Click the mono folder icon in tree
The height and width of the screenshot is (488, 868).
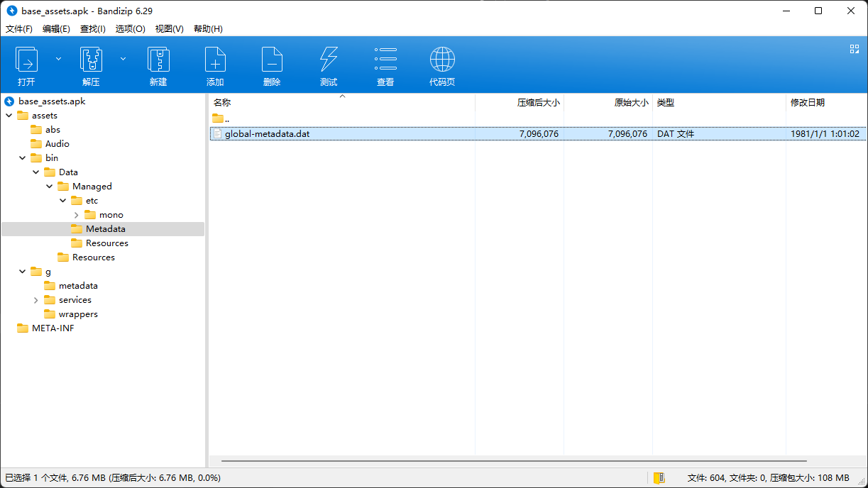pos(90,215)
